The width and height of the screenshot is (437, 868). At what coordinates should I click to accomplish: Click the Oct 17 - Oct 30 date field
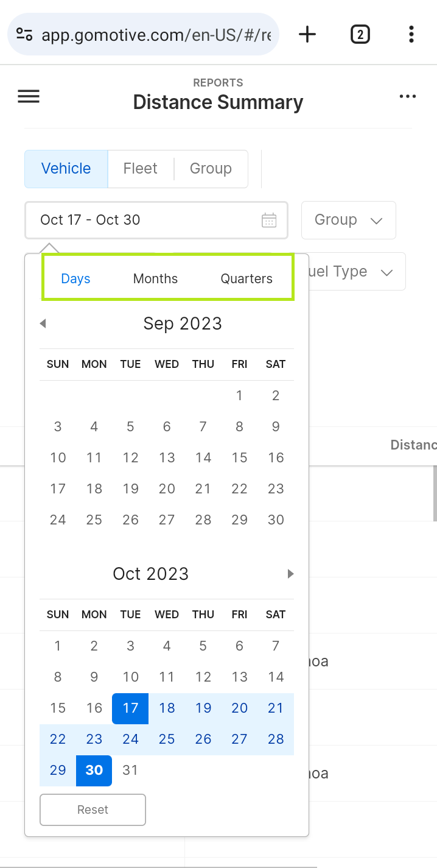click(156, 220)
